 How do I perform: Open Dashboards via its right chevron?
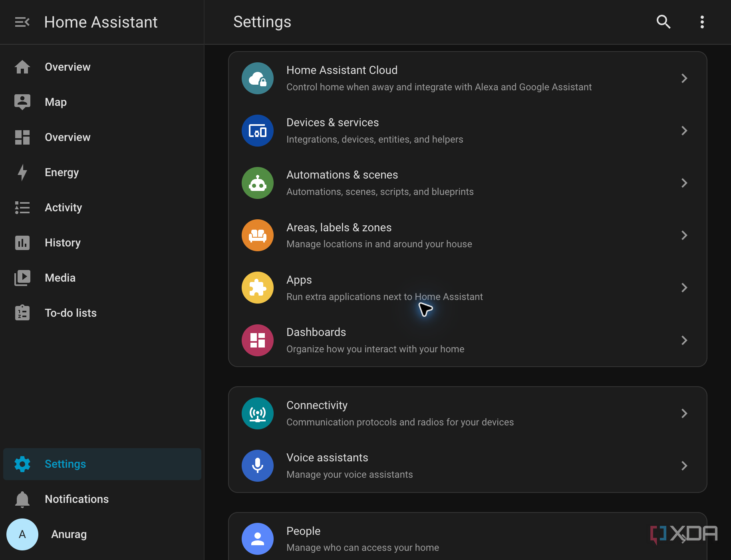[684, 340]
